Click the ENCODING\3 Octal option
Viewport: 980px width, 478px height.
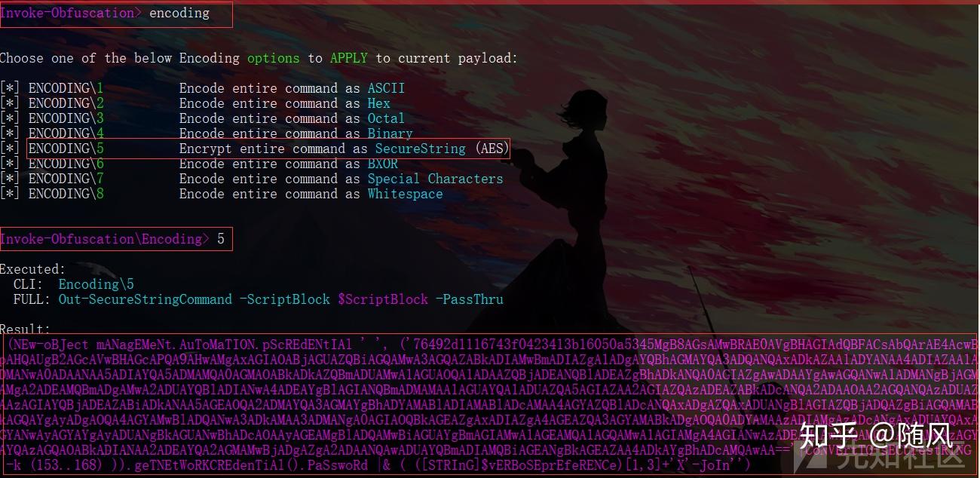point(202,118)
